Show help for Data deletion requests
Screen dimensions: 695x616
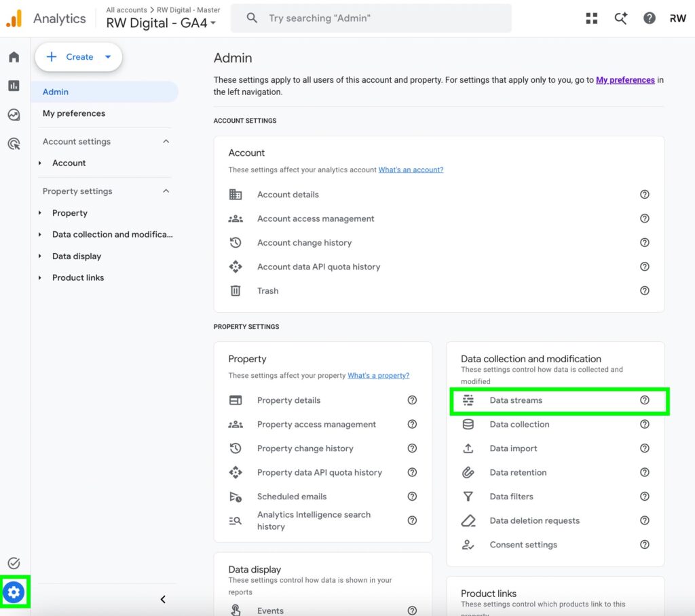(x=645, y=520)
